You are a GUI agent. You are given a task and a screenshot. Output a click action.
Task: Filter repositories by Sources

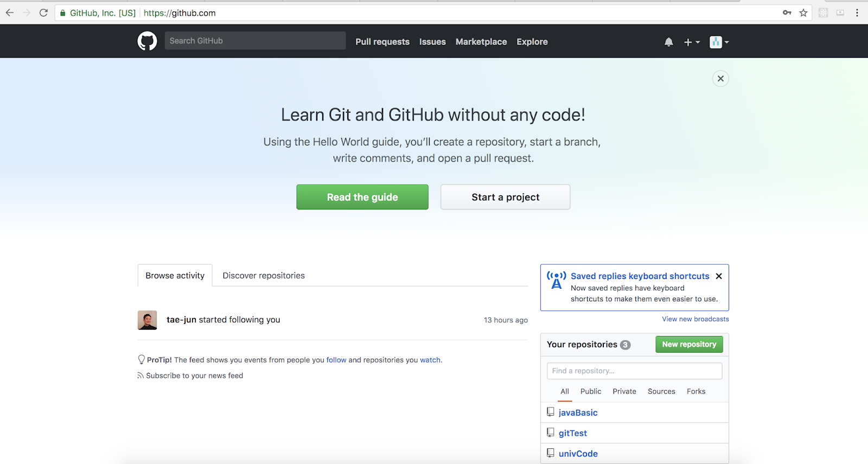click(x=661, y=391)
